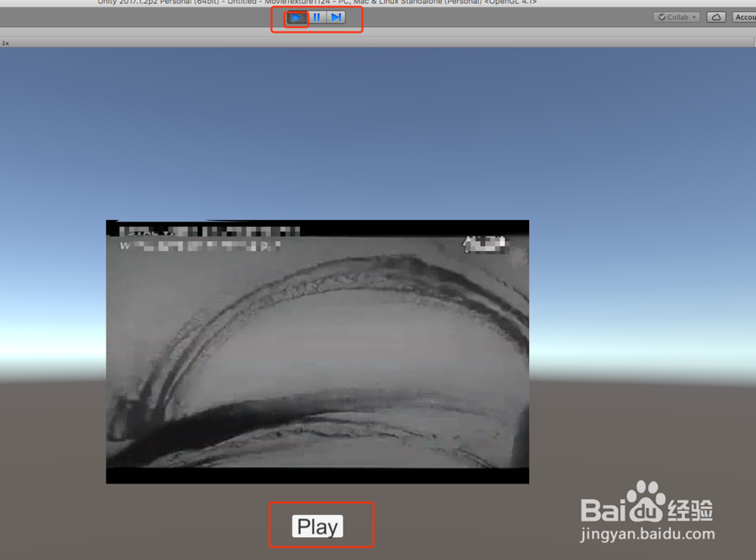Open the Collab dropdown

tap(677, 17)
